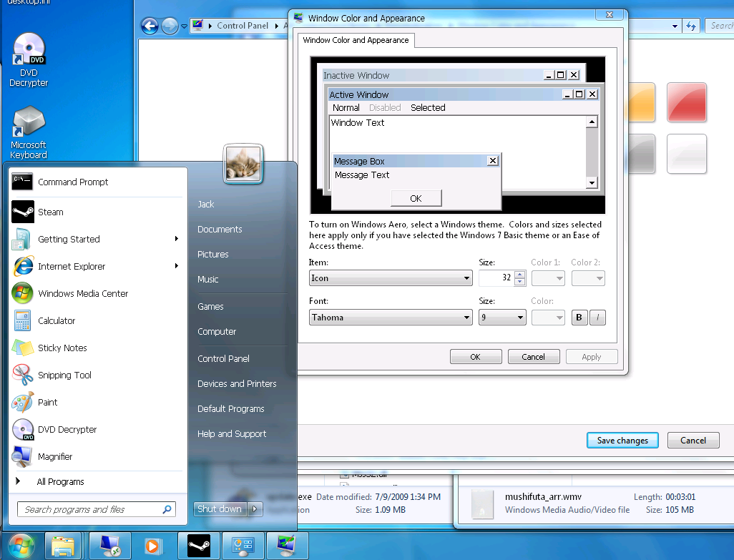Expand the Shut down options arrow
The width and height of the screenshot is (734, 560).
pos(255,509)
